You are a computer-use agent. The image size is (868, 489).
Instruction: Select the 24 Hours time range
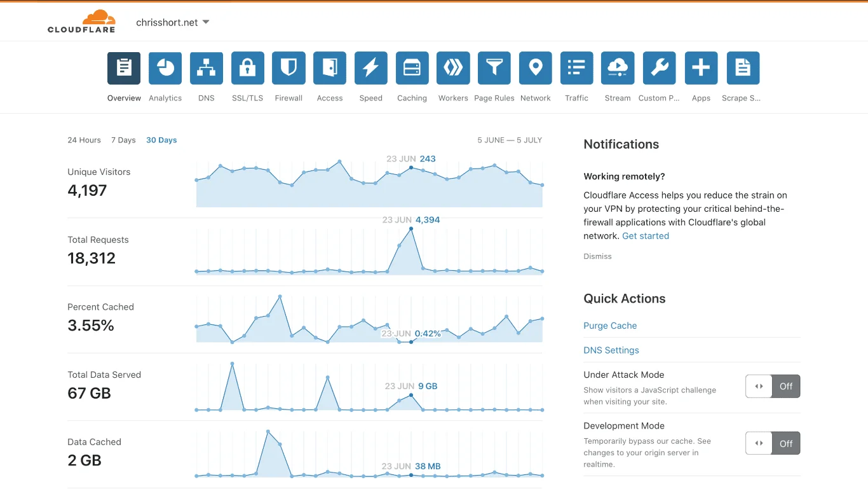coord(84,140)
